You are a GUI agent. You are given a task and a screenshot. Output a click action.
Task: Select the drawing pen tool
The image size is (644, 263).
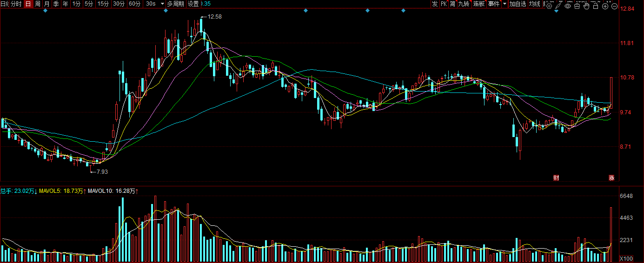[558, 6]
